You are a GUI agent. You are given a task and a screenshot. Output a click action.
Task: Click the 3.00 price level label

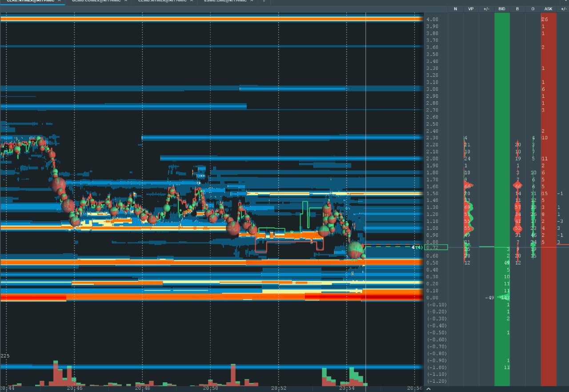[x=432, y=89]
